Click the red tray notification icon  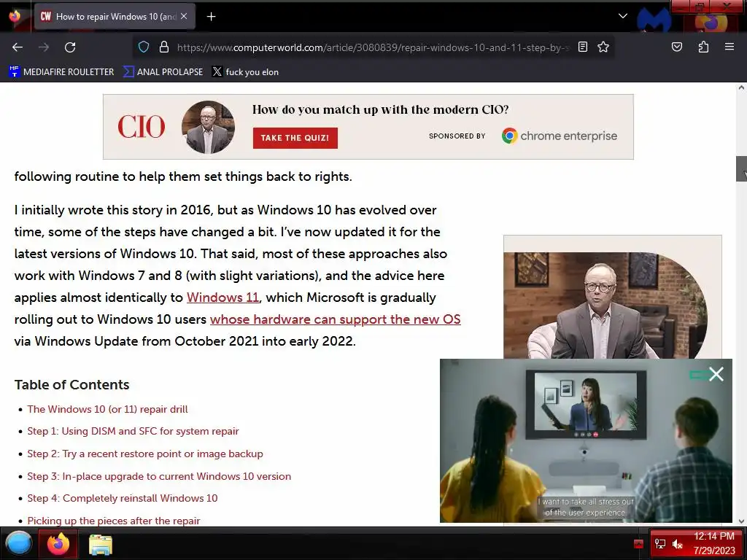[638, 544]
